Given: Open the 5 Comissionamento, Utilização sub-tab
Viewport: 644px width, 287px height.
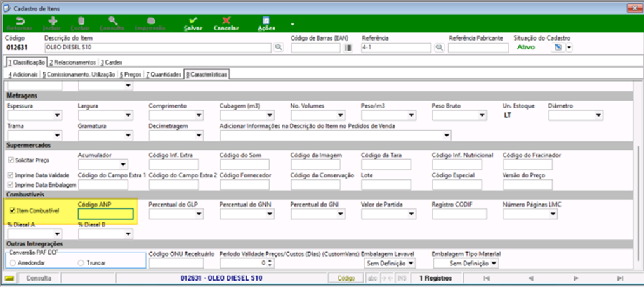Looking at the screenshot, I should [x=79, y=75].
